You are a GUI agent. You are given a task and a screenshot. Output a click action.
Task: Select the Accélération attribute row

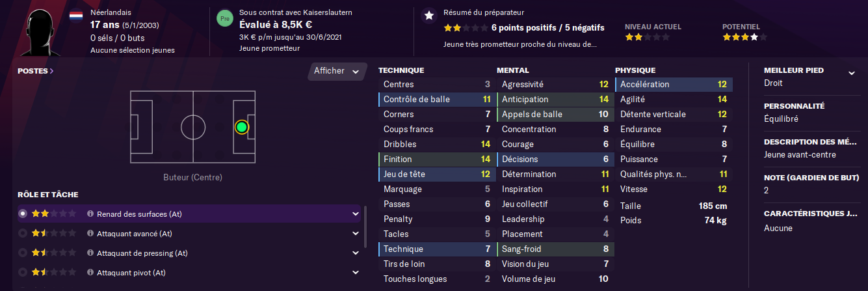click(x=674, y=85)
